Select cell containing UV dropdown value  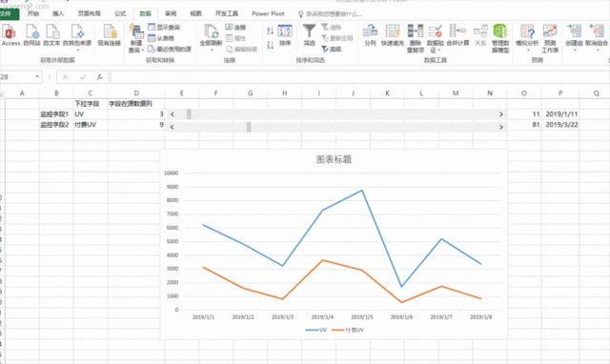pos(91,114)
